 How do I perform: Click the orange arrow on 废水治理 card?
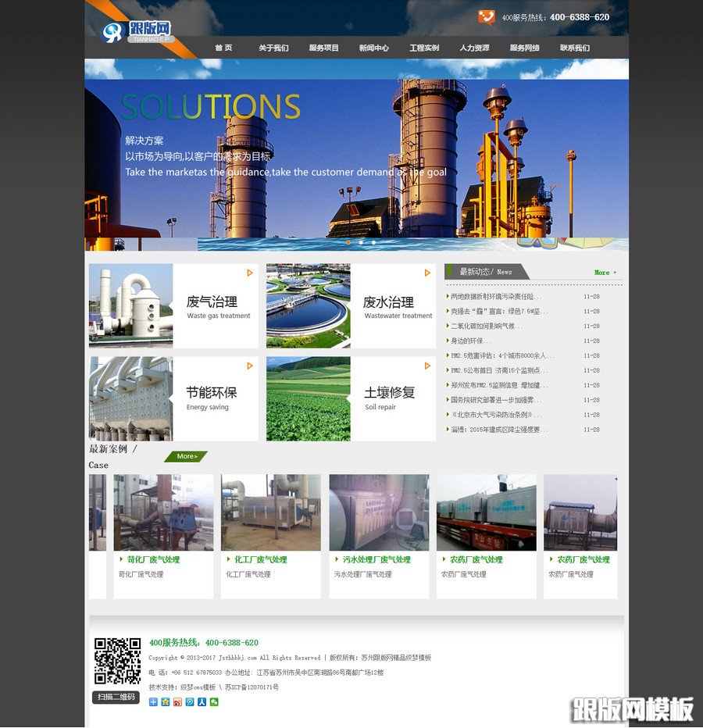pyautogui.click(x=427, y=273)
